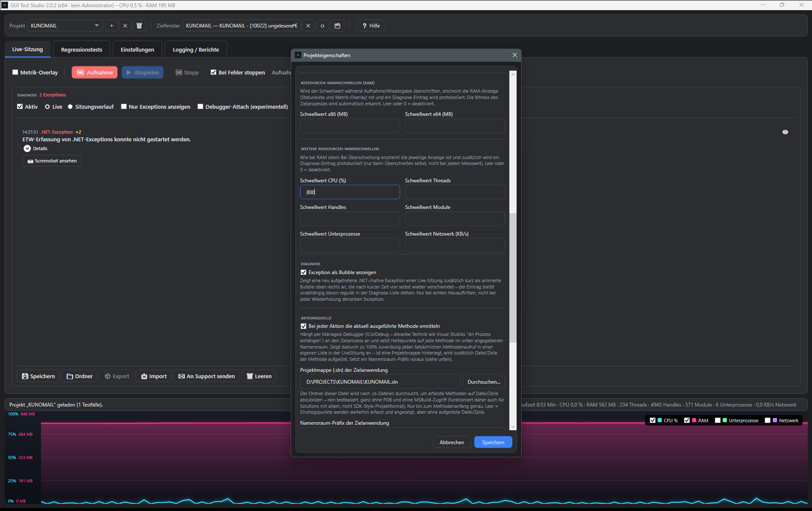
Task: Open window picker icon next to refresh
Action: [337, 26]
